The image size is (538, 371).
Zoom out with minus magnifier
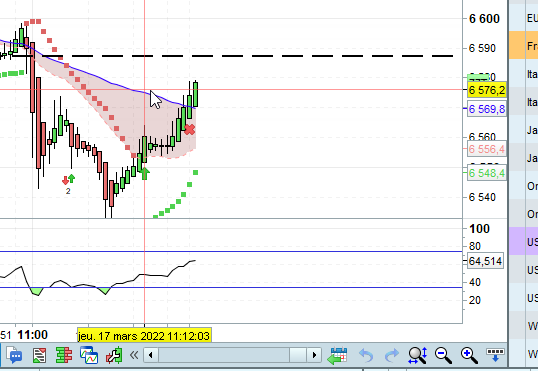(443, 355)
